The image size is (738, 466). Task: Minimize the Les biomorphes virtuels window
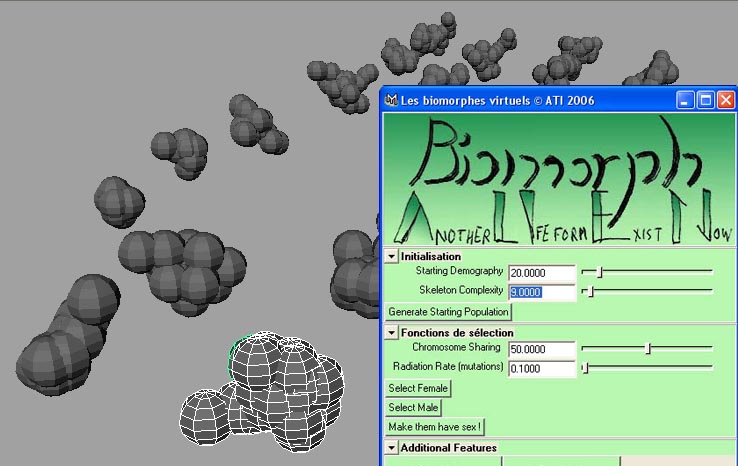(684, 100)
